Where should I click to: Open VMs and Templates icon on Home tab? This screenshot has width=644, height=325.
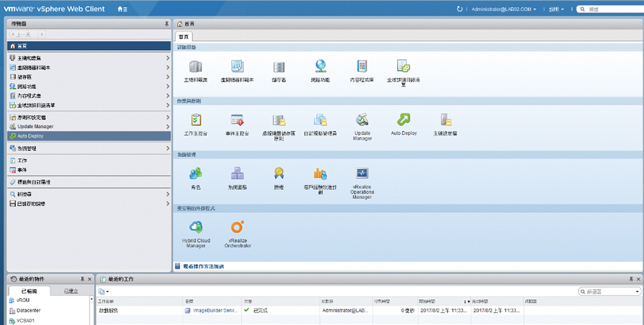(x=238, y=66)
